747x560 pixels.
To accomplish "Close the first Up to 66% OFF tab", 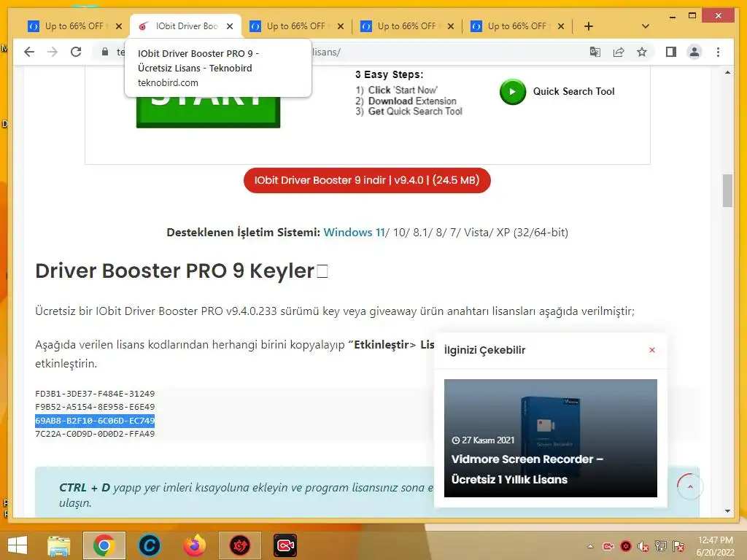I will pyautogui.click(x=119, y=26).
